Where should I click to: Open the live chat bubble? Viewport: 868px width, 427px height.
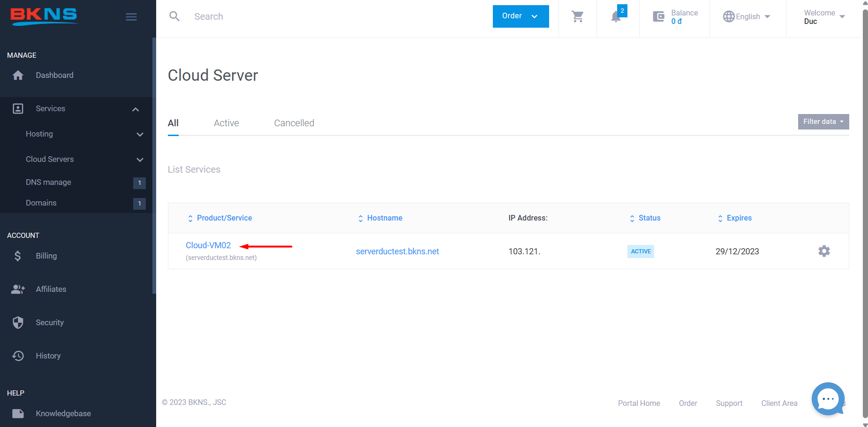[x=828, y=399]
